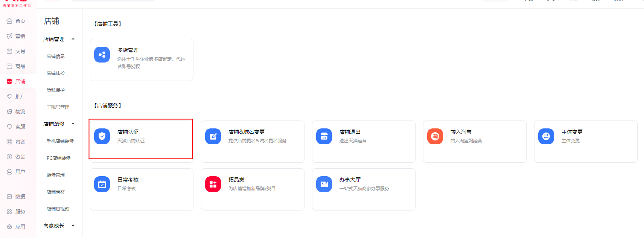Open the 店铺认证 shield icon card
This screenshot has width=644, height=238.
tap(142, 142)
